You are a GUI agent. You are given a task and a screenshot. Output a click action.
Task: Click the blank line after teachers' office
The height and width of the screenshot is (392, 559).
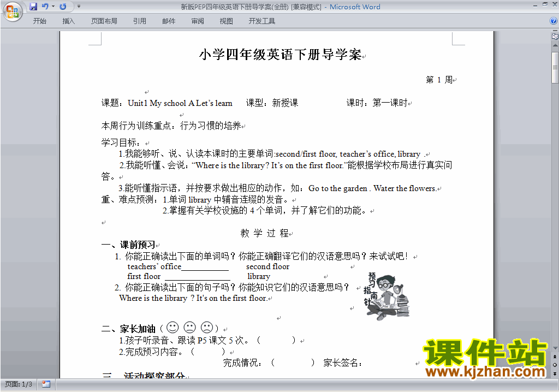point(205,268)
